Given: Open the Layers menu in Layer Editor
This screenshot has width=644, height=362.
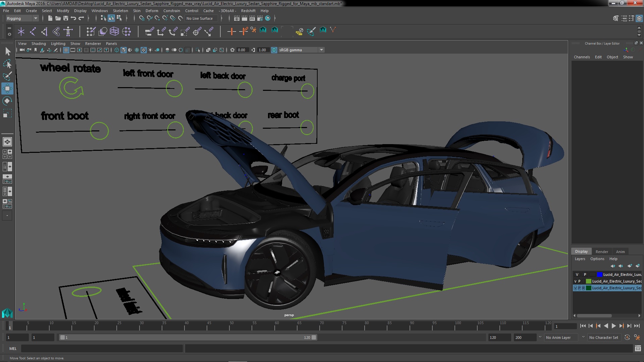Looking at the screenshot, I should [580, 259].
